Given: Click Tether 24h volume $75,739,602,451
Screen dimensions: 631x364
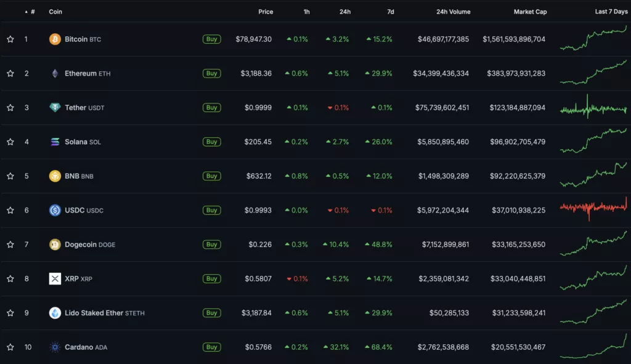Looking at the screenshot, I should click(442, 107).
